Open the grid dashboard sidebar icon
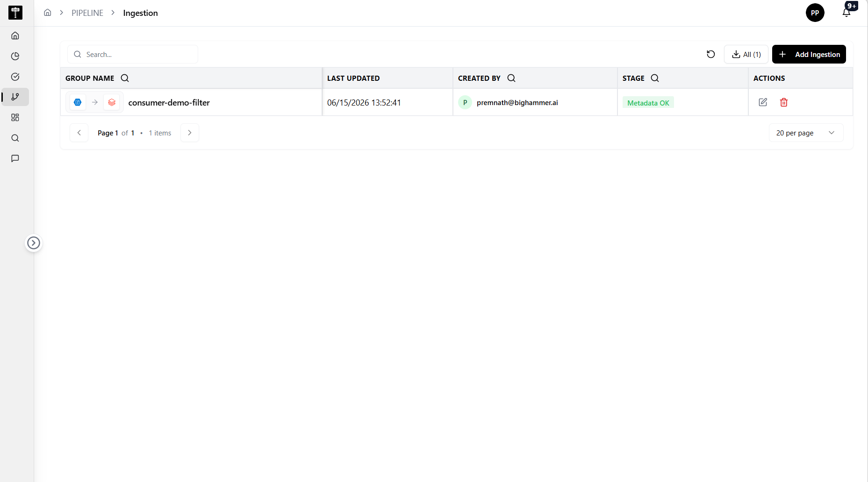Screen dimensions: 868x482 tap(15, 117)
